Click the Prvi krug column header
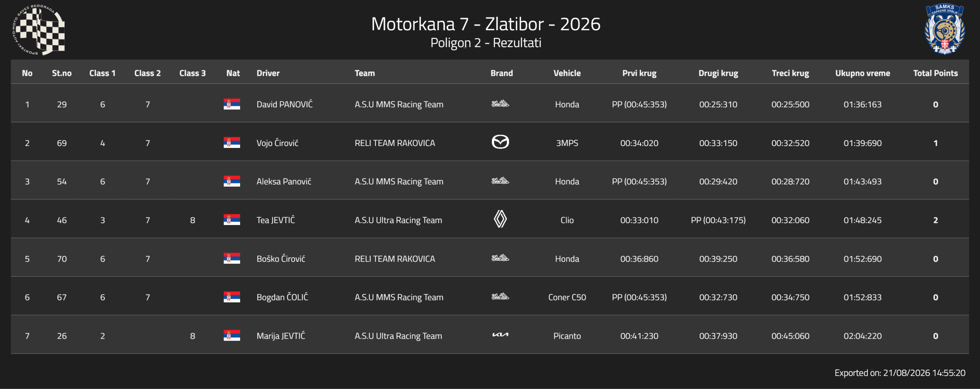This screenshot has height=389, width=980. (639, 73)
